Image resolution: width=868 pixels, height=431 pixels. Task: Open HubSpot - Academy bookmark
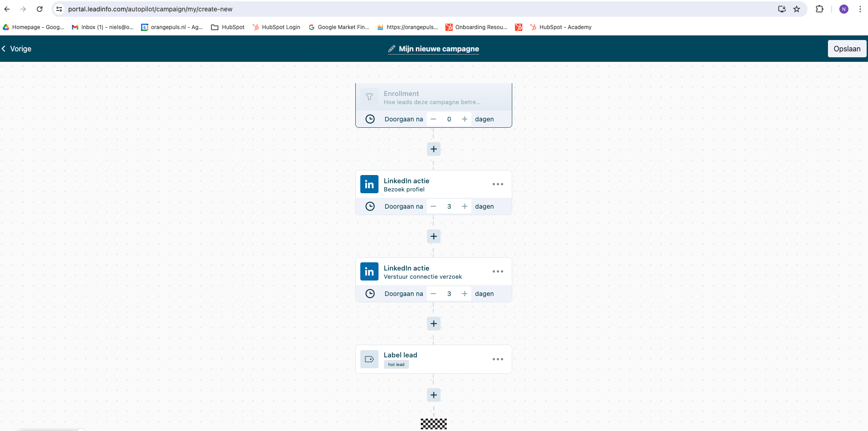click(x=561, y=27)
